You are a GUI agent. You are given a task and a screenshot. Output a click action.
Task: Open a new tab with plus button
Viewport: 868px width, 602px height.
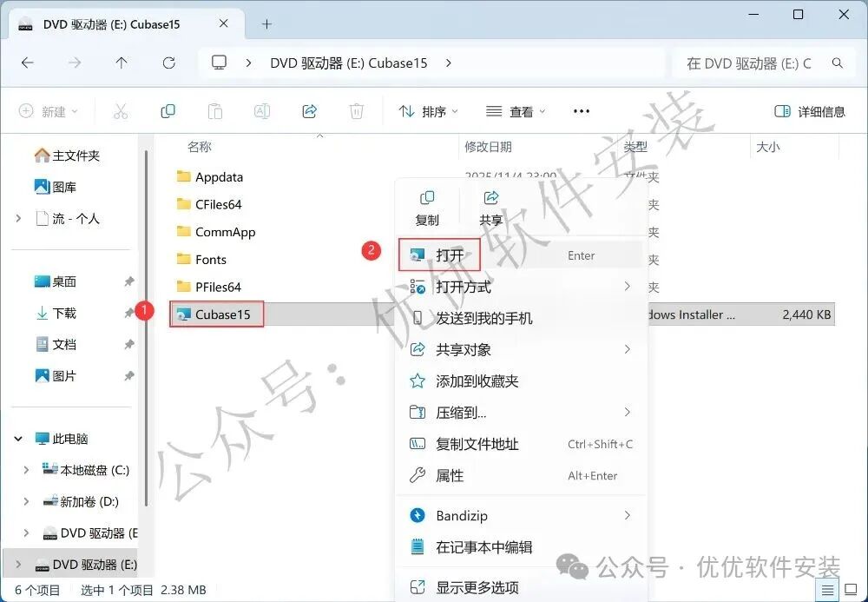[266, 23]
